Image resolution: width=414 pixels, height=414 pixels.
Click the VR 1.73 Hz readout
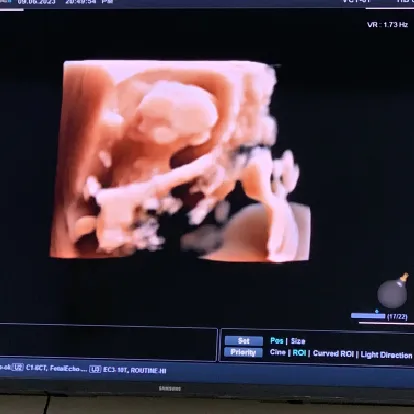(x=387, y=25)
